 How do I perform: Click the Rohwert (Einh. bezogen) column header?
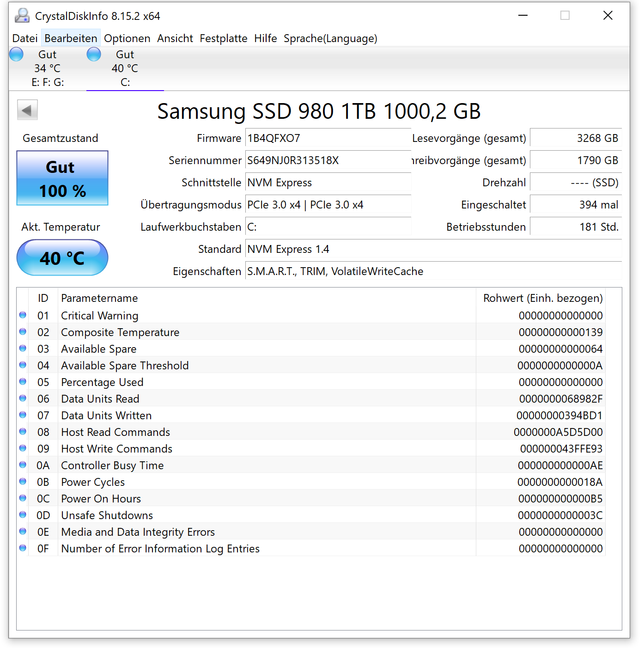pyautogui.click(x=541, y=298)
